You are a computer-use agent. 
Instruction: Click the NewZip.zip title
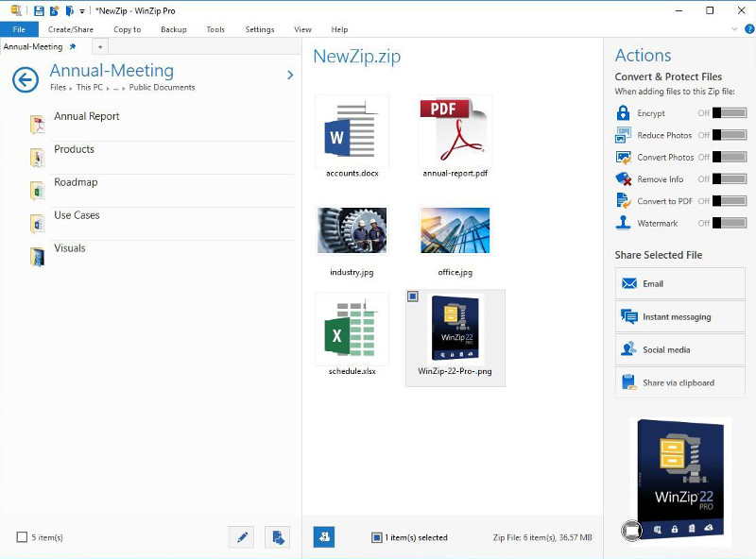357,57
